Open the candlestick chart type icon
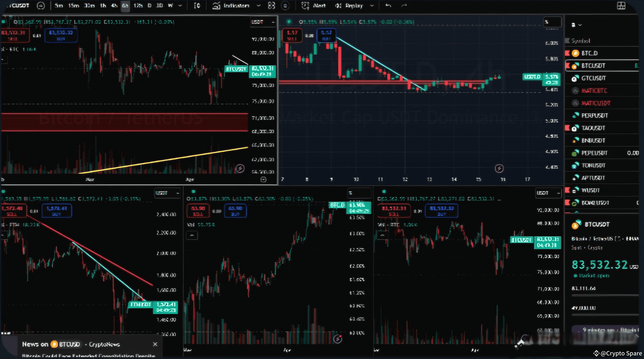Image resolution: width=644 pixels, height=359 pixels. pyautogui.click(x=197, y=6)
